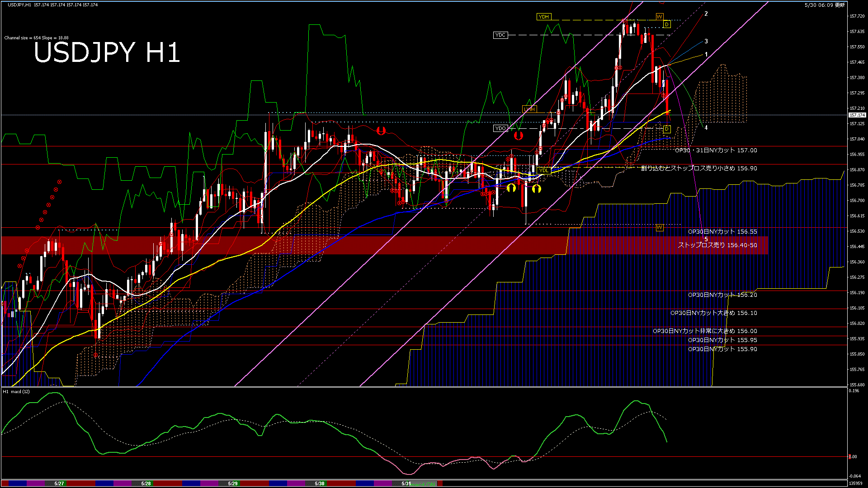This screenshot has width=868, height=488.
Task: Select the 5/31 date marker on the timeline
Action: click(x=406, y=483)
